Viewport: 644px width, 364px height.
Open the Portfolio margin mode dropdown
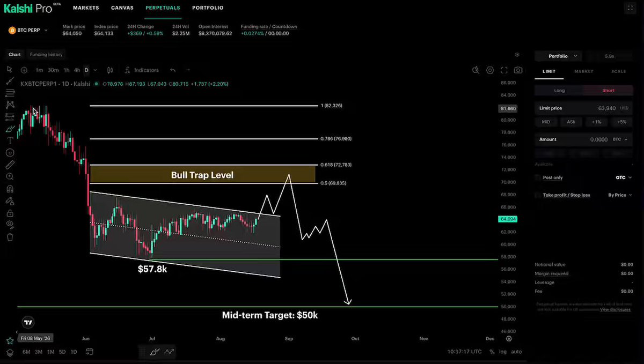(x=558, y=56)
